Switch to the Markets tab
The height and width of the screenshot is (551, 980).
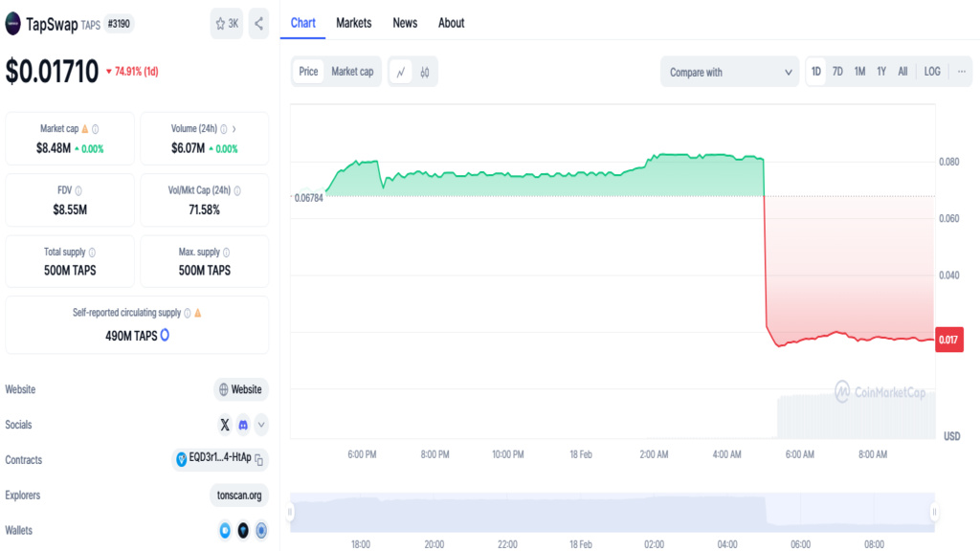point(354,23)
